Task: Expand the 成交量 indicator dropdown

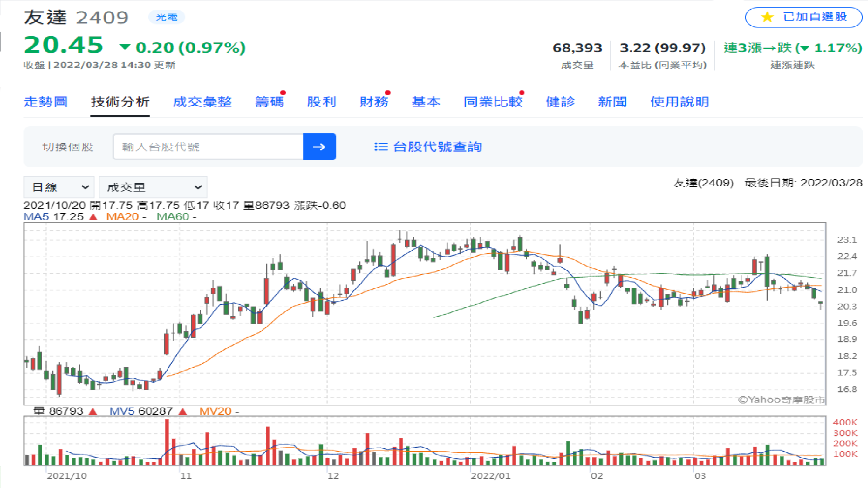Action: (x=153, y=187)
